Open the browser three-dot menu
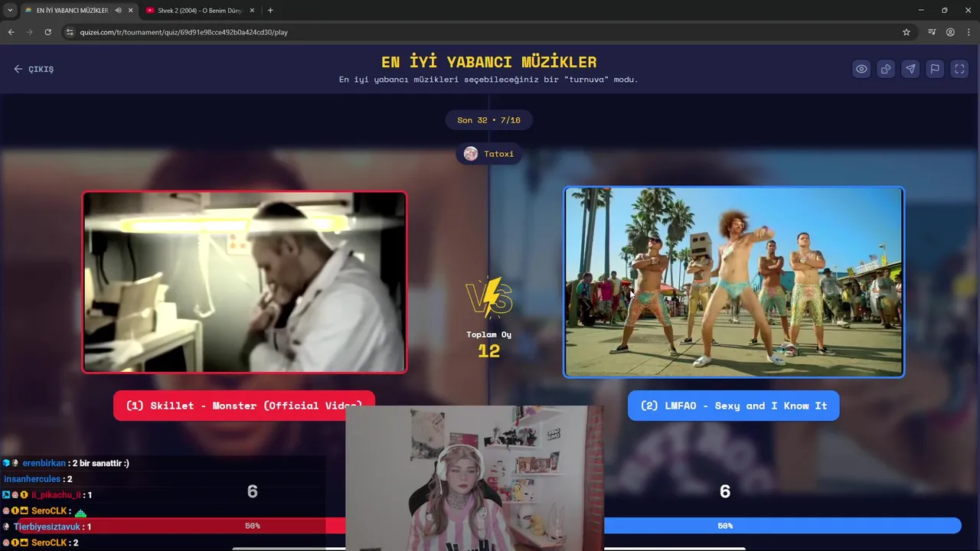 pyautogui.click(x=968, y=32)
